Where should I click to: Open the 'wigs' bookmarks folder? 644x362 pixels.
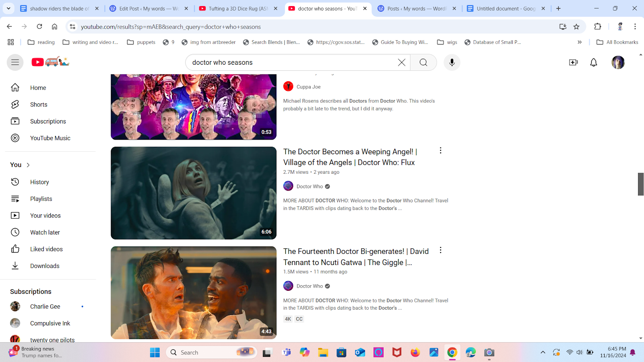[447, 42]
